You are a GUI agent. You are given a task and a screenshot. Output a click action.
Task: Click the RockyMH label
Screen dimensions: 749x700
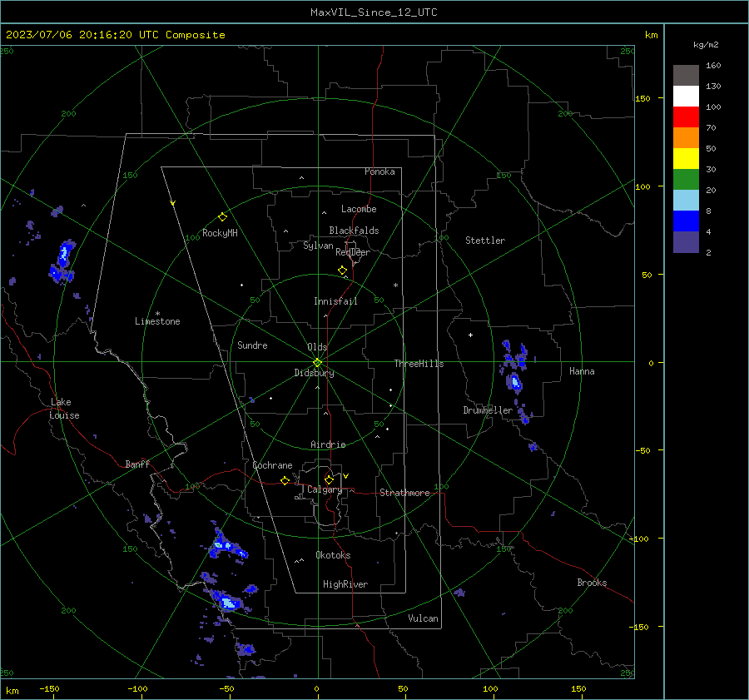[x=220, y=233]
